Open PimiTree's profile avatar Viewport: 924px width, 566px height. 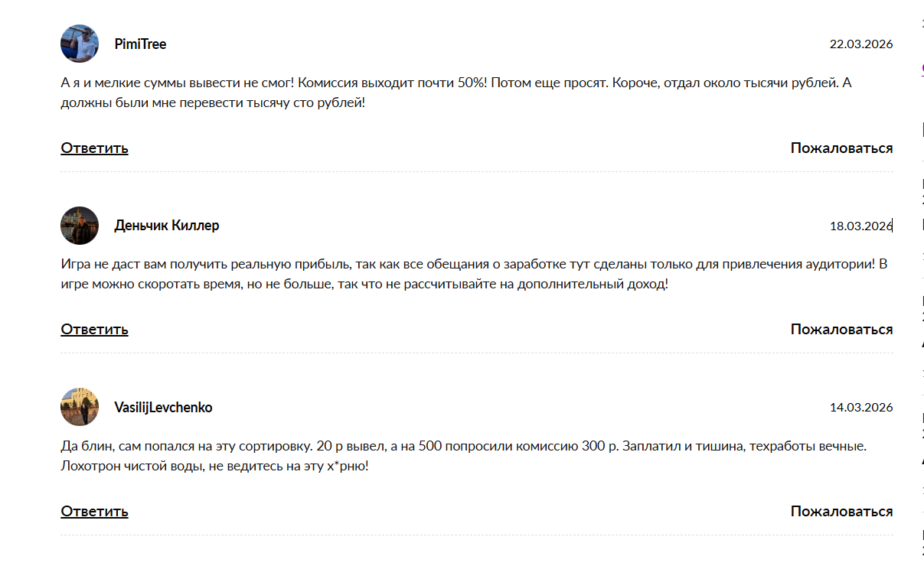point(80,44)
